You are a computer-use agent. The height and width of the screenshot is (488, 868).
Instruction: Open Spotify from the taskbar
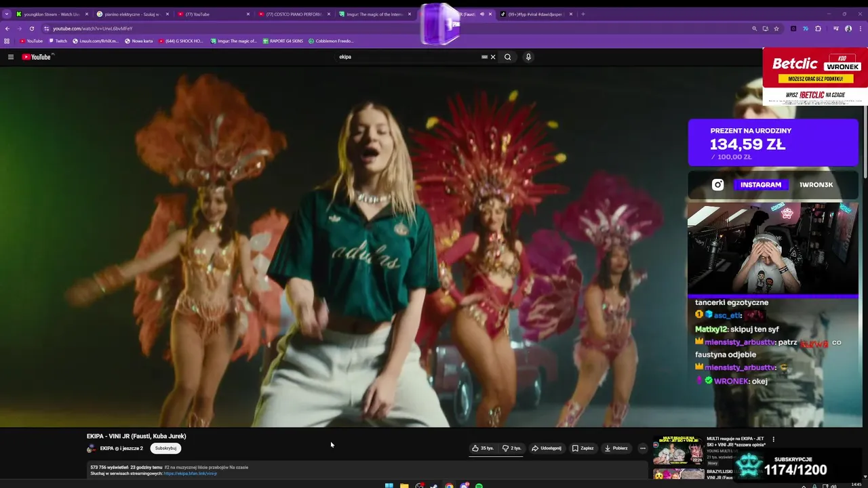pyautogui.click(x=479, y=485)
